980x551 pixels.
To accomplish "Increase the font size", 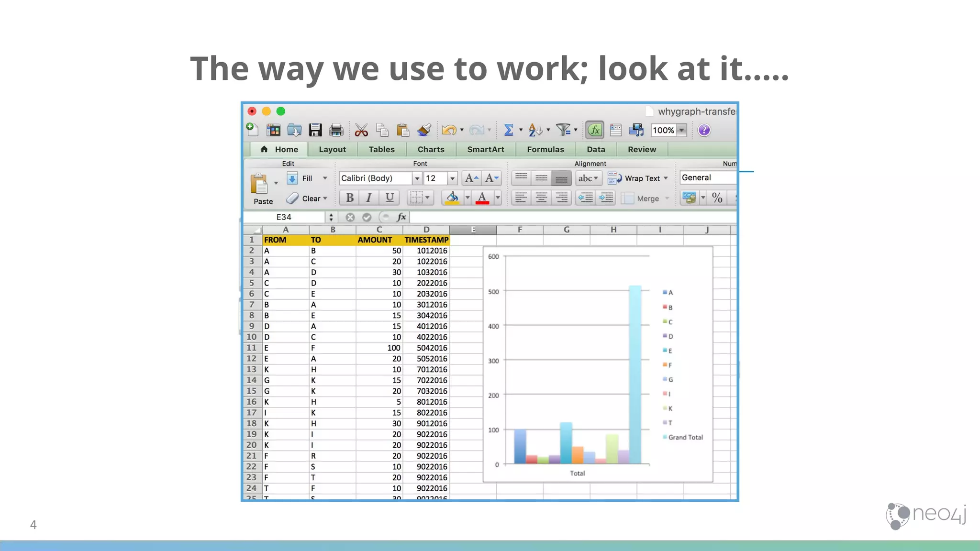I will pos(471,178).
